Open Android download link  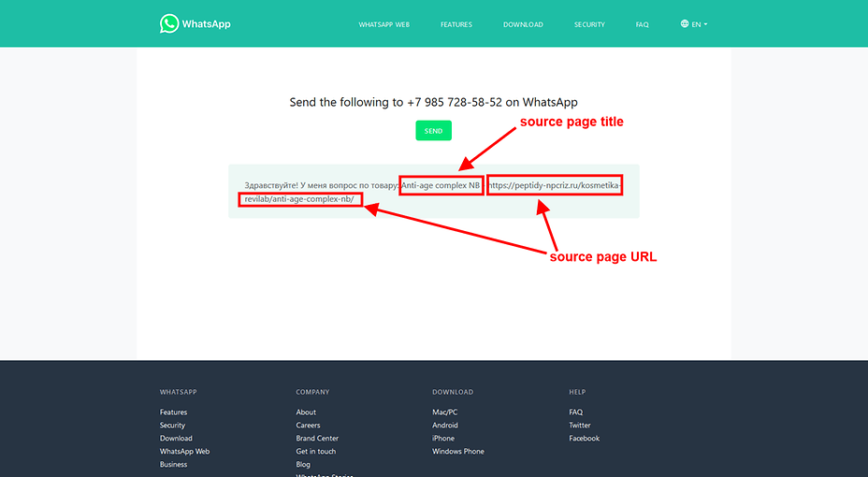pos(445,425)
